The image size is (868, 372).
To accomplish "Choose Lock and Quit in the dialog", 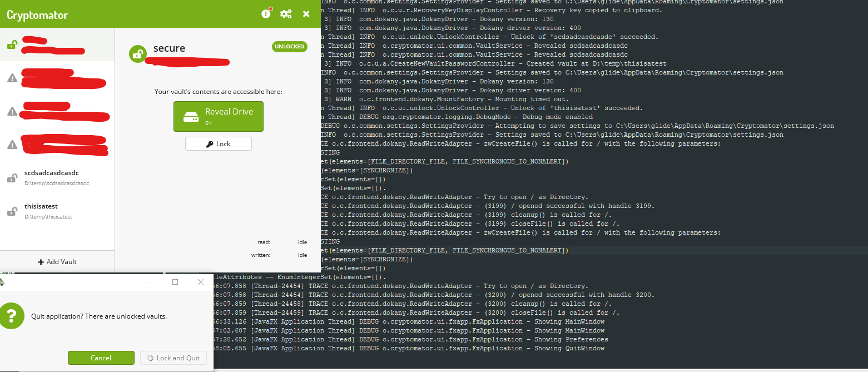I will click(x=173, y=358).
